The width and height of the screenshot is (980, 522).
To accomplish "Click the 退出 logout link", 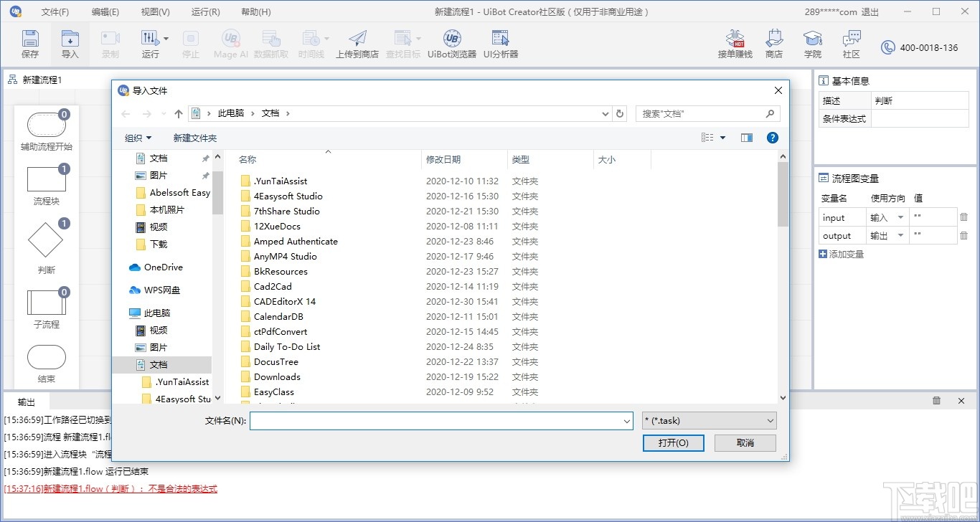I will pyautogui.click(x=870, y=12).
